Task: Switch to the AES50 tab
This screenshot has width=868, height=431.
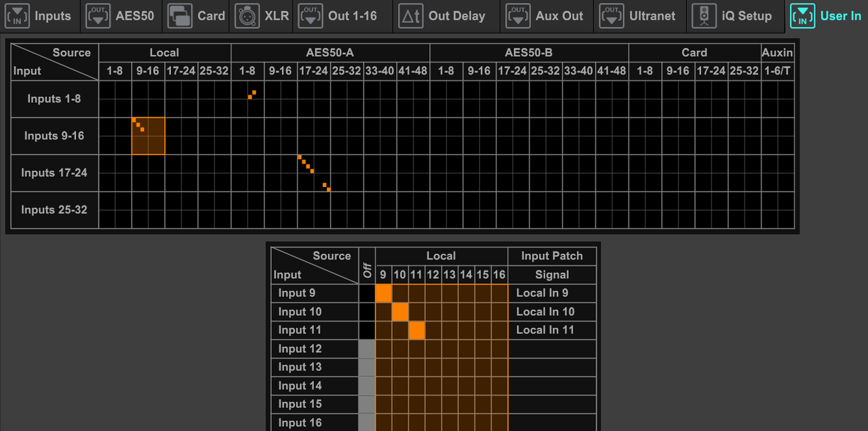Action: click(x=122, y=16)
